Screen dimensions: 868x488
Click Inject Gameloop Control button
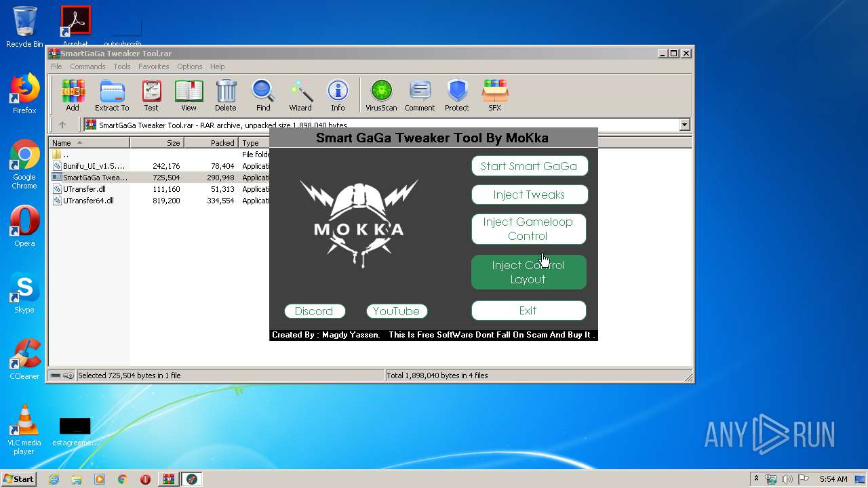(529, 229)
